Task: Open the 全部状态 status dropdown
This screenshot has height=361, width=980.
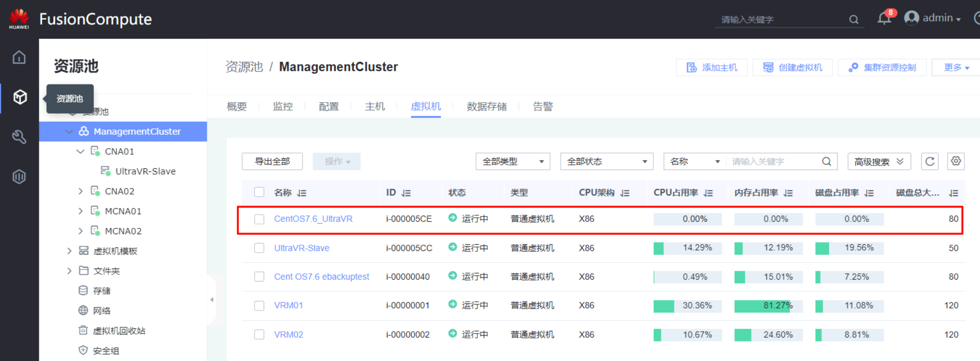Action: pos(606,161)
